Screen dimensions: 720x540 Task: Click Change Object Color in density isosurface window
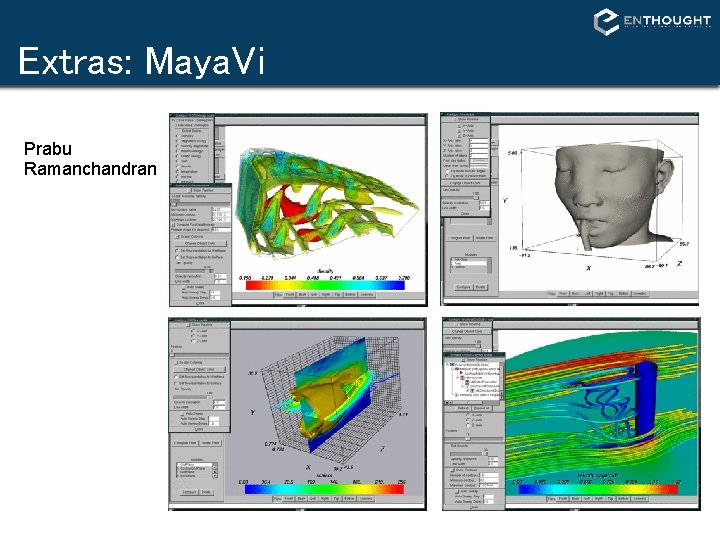200,243
